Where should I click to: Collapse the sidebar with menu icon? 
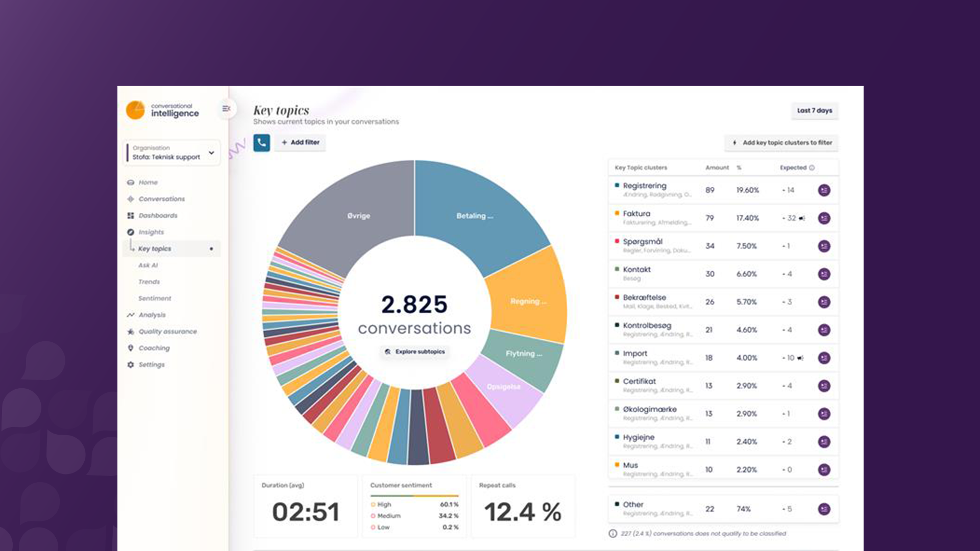click(226, 109)
